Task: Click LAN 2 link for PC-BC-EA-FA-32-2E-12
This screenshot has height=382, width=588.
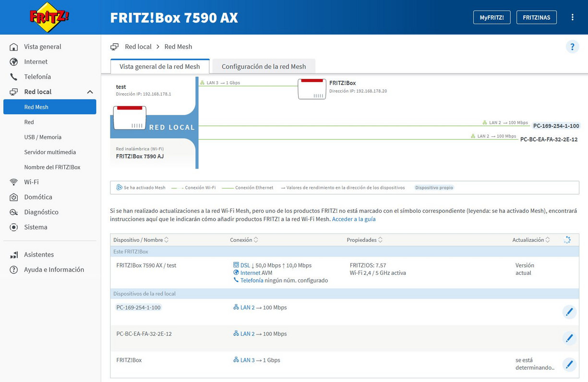Action: click(x=247, y=333)
